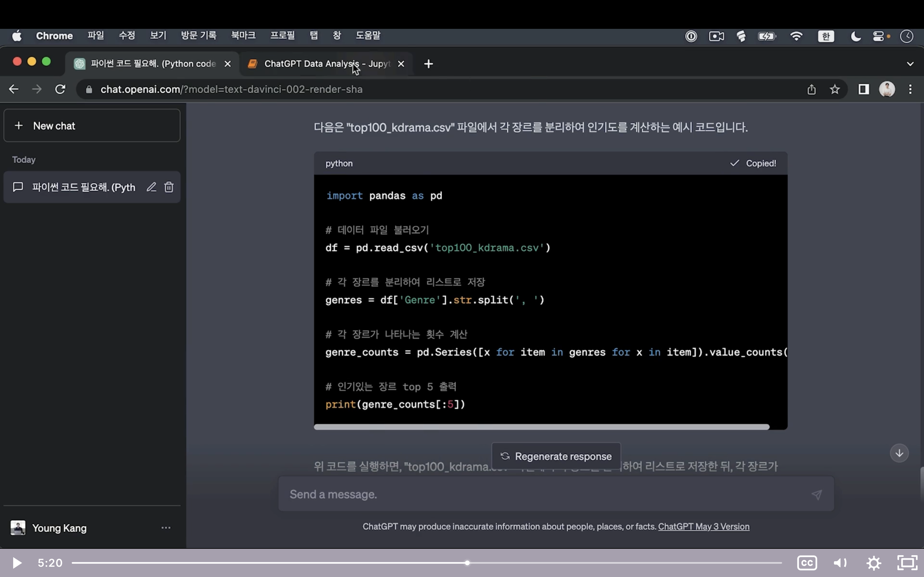Viewport: 924px width, 577px height.
Task: Open the three-dot menu beside Young Kang
Action: click(166, 528)
